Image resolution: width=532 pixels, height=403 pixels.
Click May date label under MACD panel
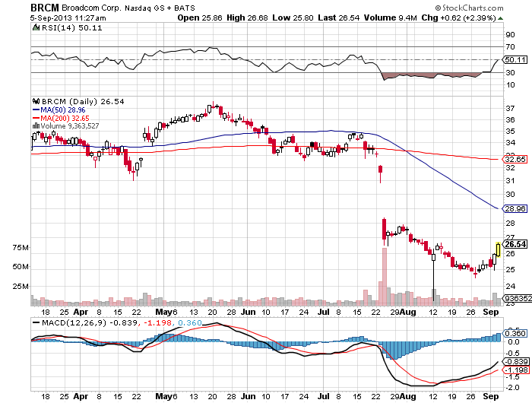click(163, 396)
